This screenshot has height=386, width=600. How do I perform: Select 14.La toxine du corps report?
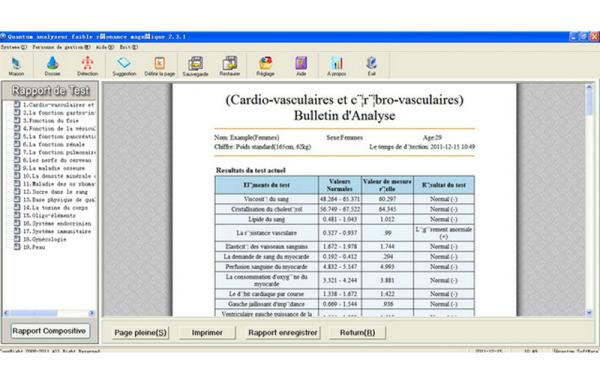click(x=55, y=208)
